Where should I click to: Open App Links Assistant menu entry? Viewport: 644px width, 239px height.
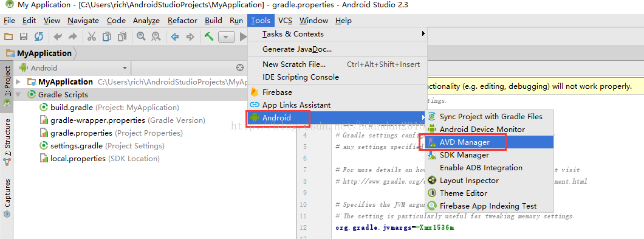(338, 105)
